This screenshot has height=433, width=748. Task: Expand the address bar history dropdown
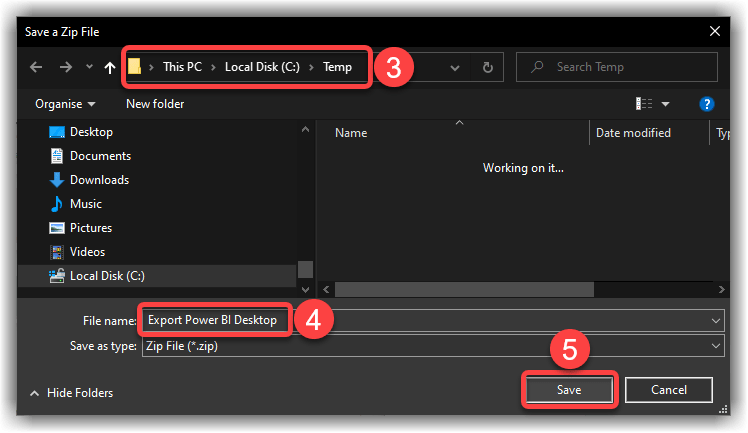[x=455, y=68]
